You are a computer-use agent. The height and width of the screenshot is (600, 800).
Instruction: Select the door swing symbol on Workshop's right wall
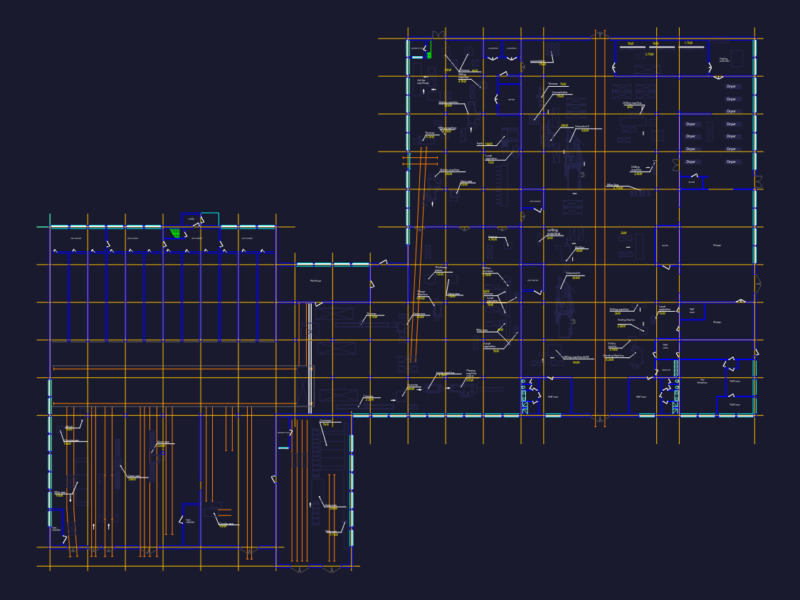[372, 284]
